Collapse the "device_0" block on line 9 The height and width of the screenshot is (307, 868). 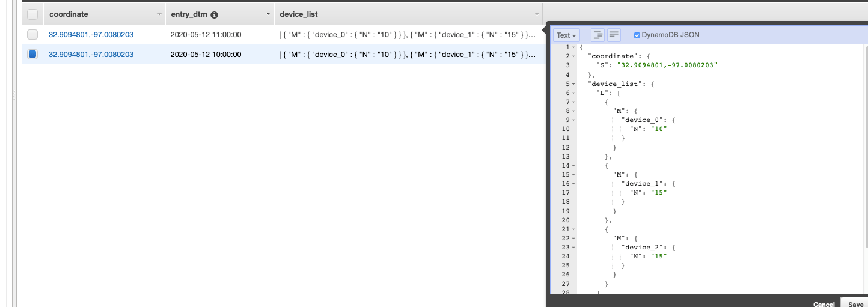pyautogui.click(x=574, y=120)
